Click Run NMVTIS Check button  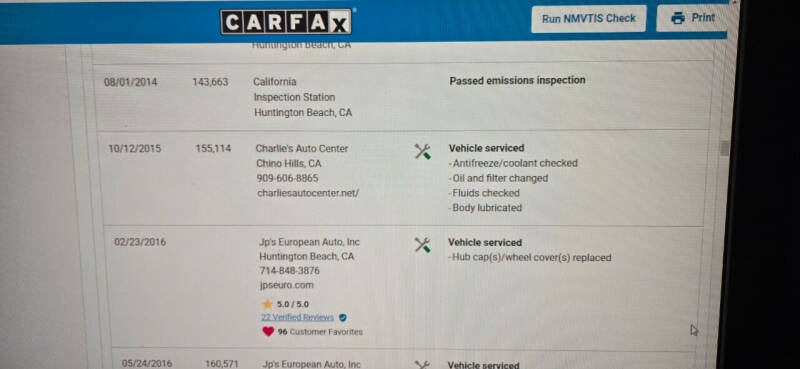[x=588, y=19]
